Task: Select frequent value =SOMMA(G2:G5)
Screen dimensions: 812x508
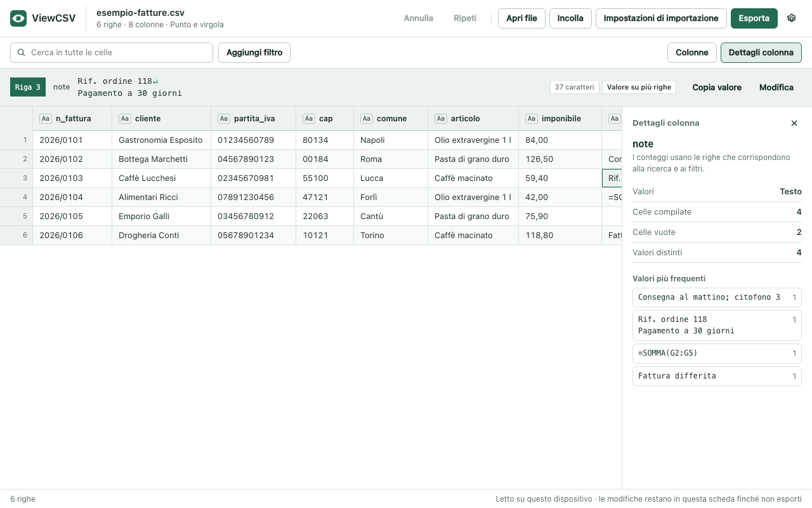Action: [x=717, y=353]
